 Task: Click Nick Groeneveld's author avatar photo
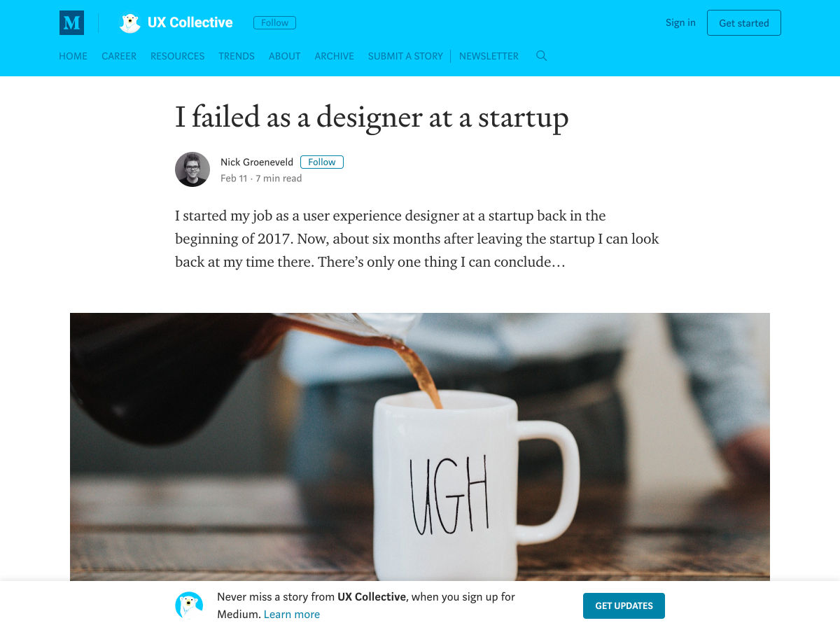pos(192,169)
